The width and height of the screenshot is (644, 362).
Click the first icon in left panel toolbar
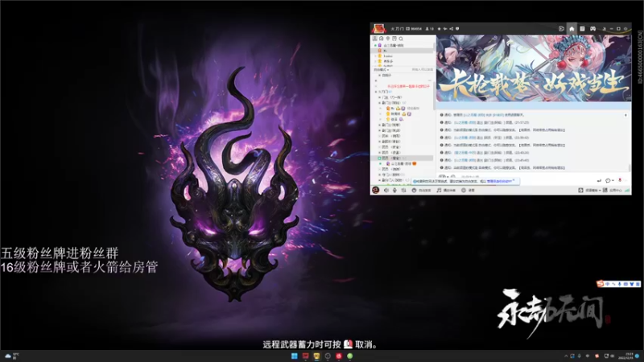tap(374, 39)
